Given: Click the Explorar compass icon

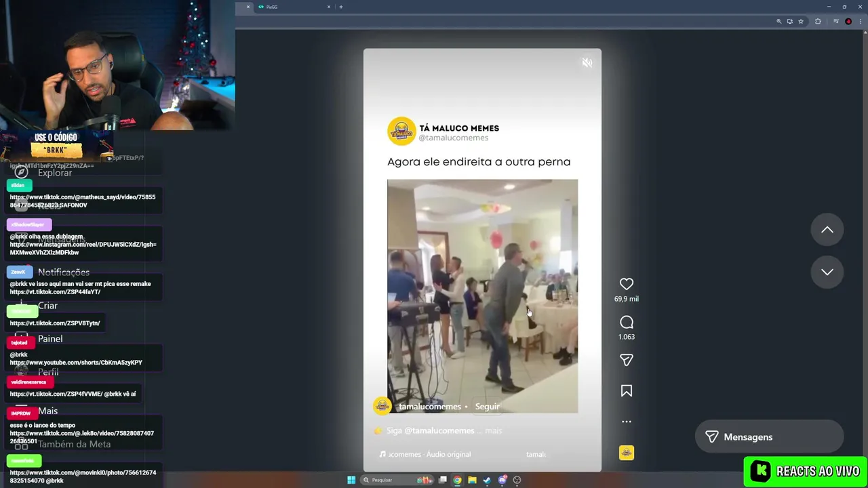Looking at the screenshot, I should click(x=21, y=172).
